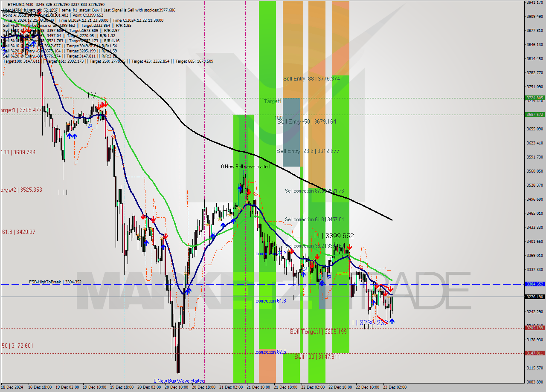The height and width of the screenshot is (392, 546).
Task: Select the 'Sell correction 61.8 | 3457.04' label
Action: 314,219
